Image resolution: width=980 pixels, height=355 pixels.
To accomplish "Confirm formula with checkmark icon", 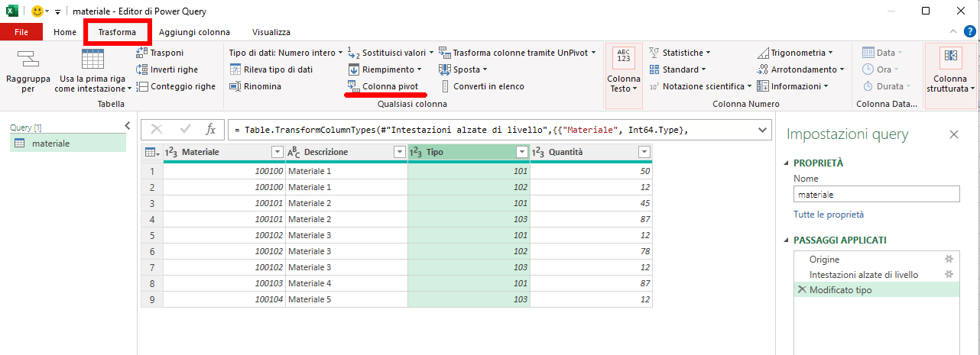I will point(185,130).
